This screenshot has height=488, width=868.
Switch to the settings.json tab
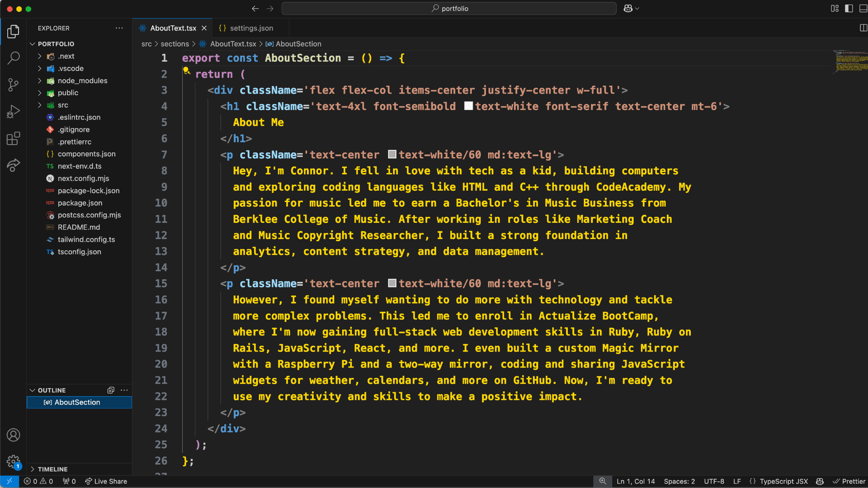click(251, 28)
